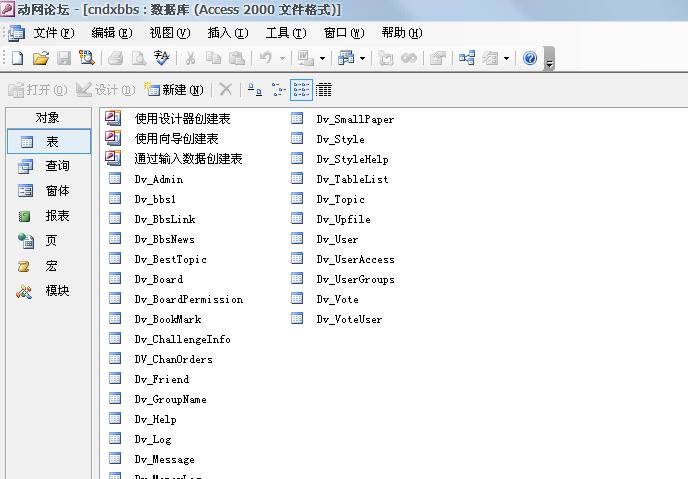Click the Paste clipboard icon
This screenshot has width=688, height=479.
pos(237,58)
